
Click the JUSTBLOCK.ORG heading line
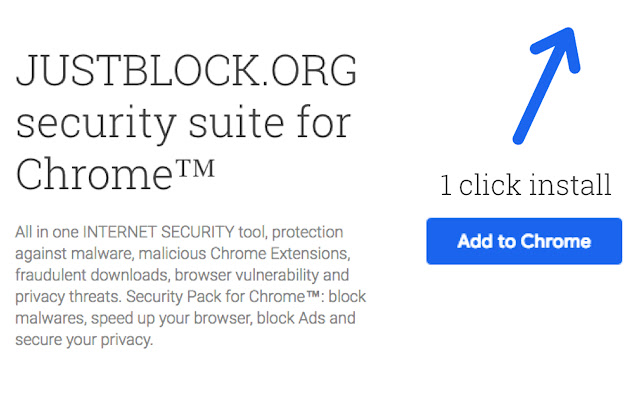(186, 73)
